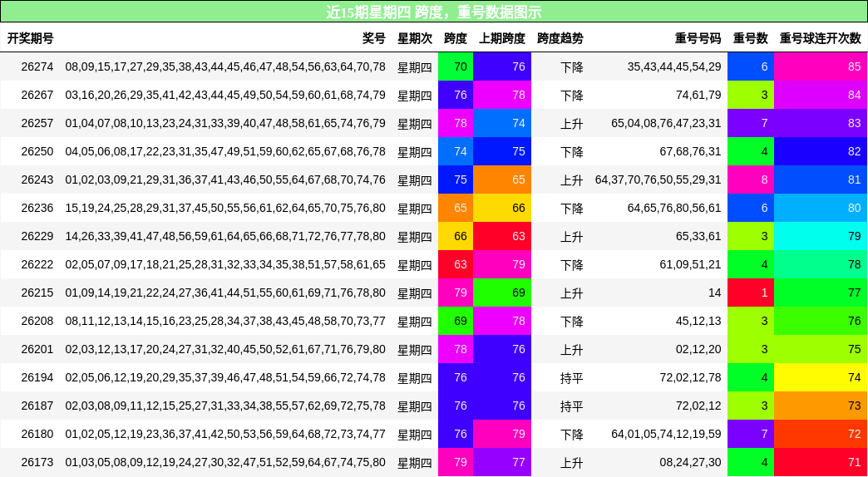Click the 上期跨度 cell 69 in row 26215

pyautogui.click(x=502, y=293)
